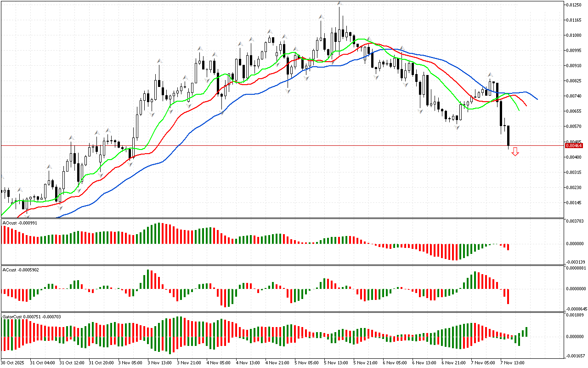
Task: Click the 0.80464 current price tag
Action: (x=575, y=146)
